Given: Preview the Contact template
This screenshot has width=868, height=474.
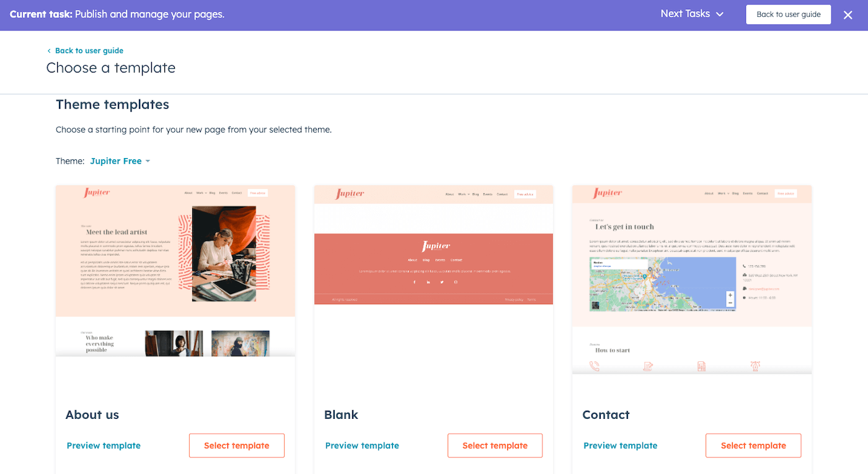Looking at the screenshot, I should pyautogui.click(x=621, y=445).
